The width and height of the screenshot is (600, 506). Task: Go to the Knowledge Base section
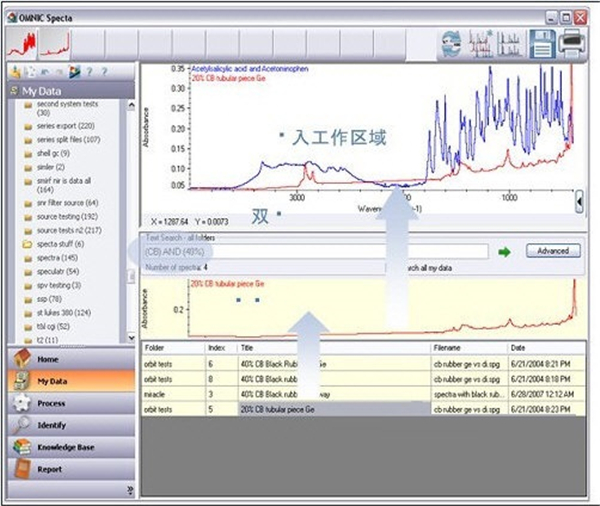coord(67,446)
